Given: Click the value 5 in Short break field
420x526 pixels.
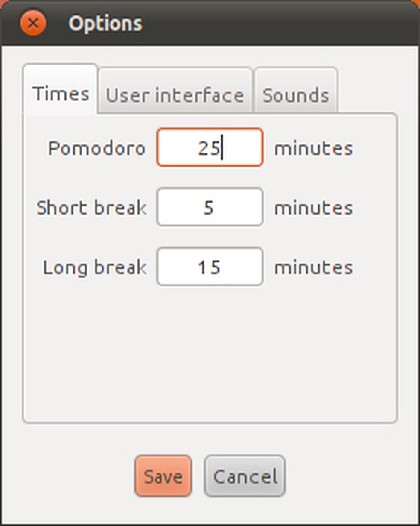Looking at the screenshot, I should point(209,207).
